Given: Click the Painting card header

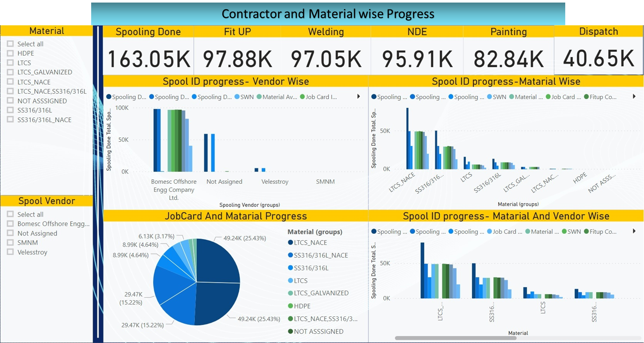Looking at the screenshot, I should click(508, 32).
